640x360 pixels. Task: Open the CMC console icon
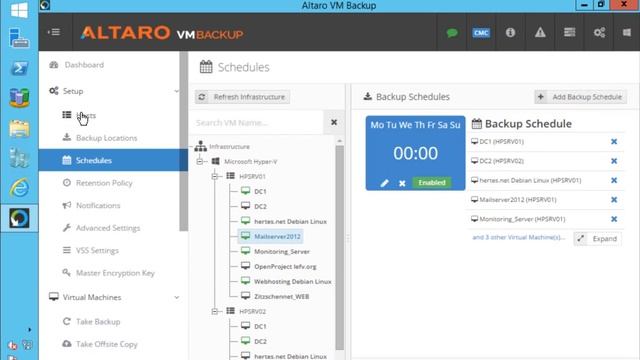pos(481,33)
